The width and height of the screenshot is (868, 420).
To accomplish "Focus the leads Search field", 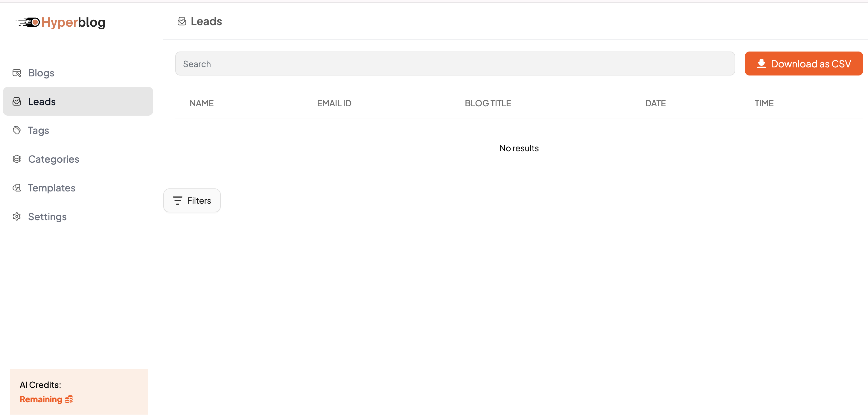I will point(455,64).
